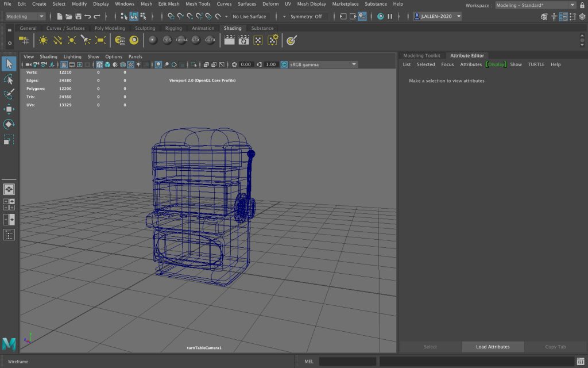This screenshot has height=368, width=588.
Task: Create a spot light from the shelf
Action: 86,40
